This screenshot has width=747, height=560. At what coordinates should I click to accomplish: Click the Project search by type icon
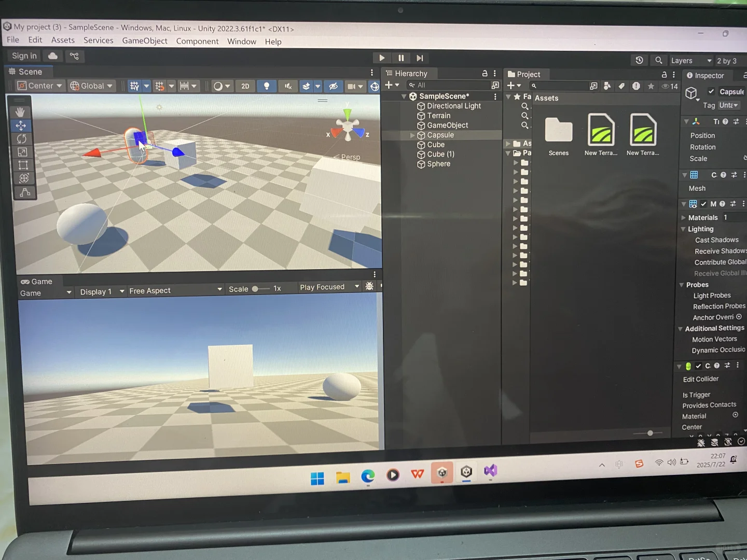coord(607,86)
